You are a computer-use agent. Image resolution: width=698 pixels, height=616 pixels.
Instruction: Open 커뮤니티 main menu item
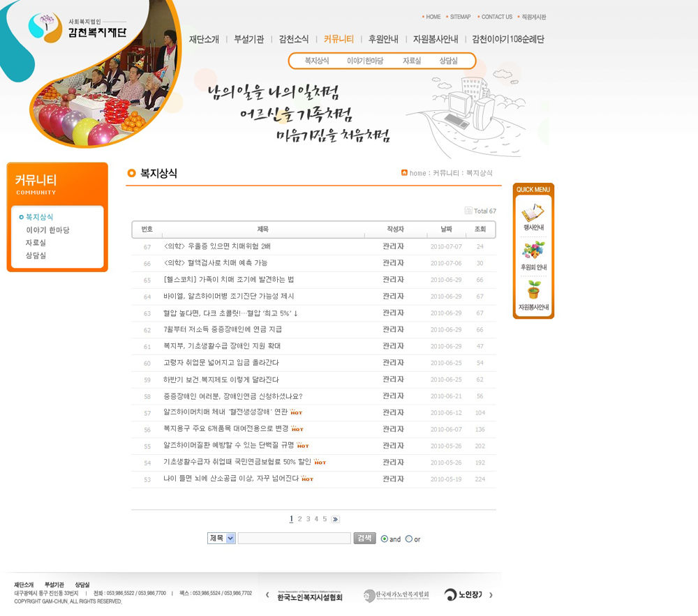[x=339, y=39]
